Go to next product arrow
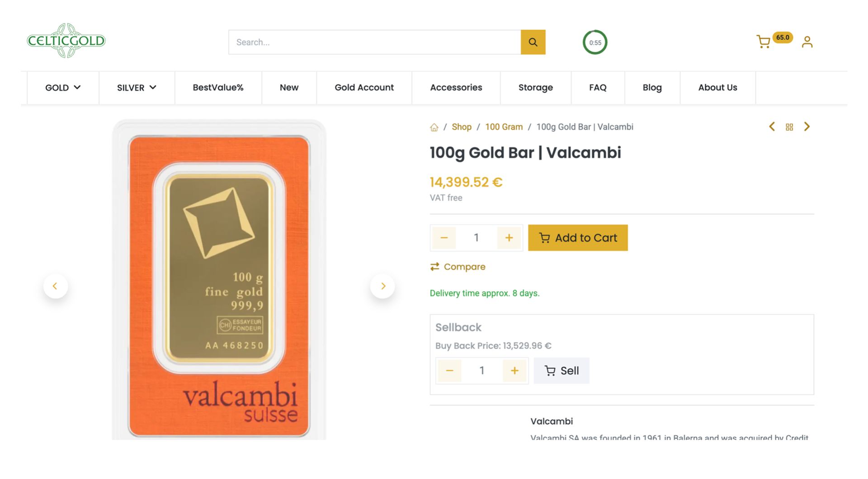This screenshot has width=868, height=479. [x=807, y=127]
